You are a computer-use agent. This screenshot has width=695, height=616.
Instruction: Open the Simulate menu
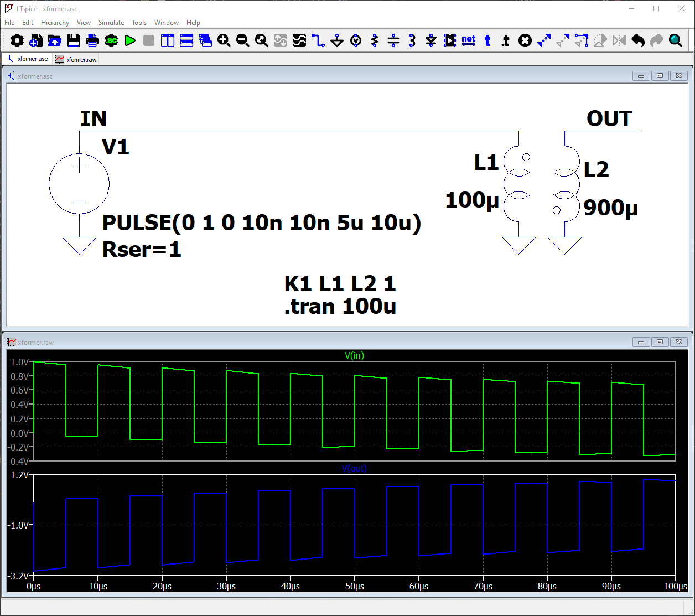[111, 23]
